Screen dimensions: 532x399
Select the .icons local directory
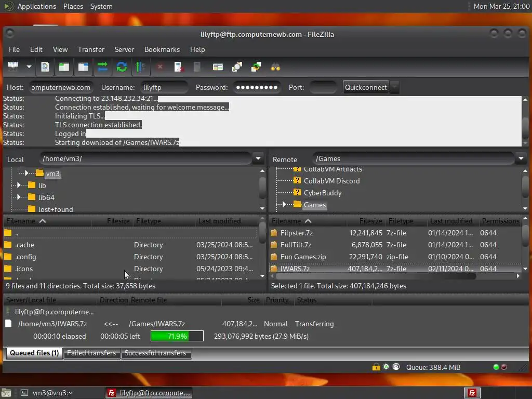130,269
